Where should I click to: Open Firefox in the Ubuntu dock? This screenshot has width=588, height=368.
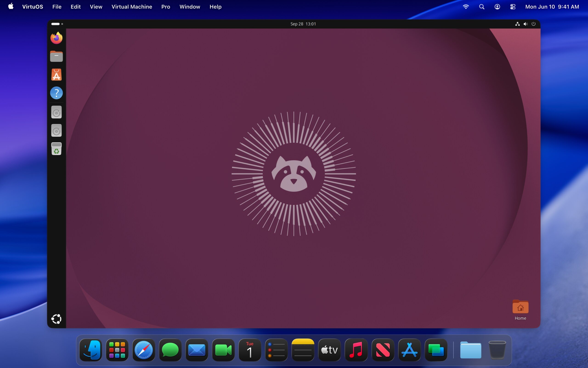[x=56, y=38]
